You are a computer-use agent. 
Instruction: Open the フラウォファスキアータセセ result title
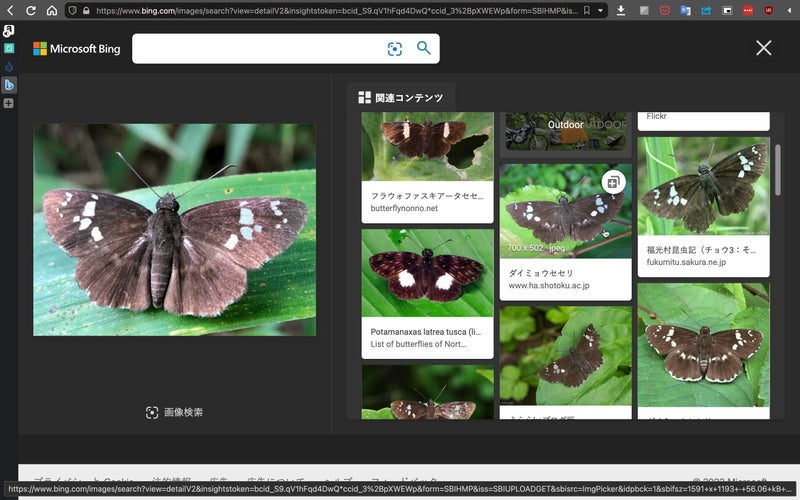(427, 195)
